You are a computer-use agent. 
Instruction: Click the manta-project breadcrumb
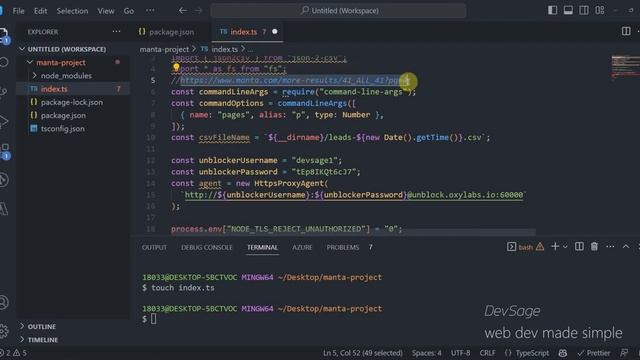(x=164, y=49)
